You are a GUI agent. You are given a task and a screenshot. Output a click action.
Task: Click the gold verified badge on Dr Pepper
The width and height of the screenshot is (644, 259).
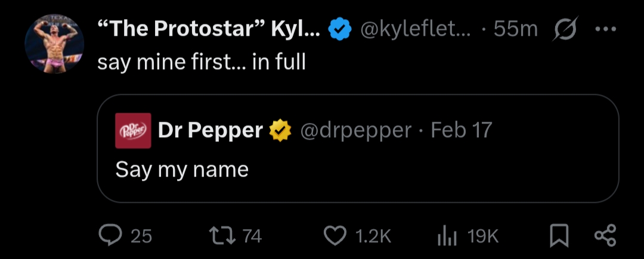click(x=280, y=130)
